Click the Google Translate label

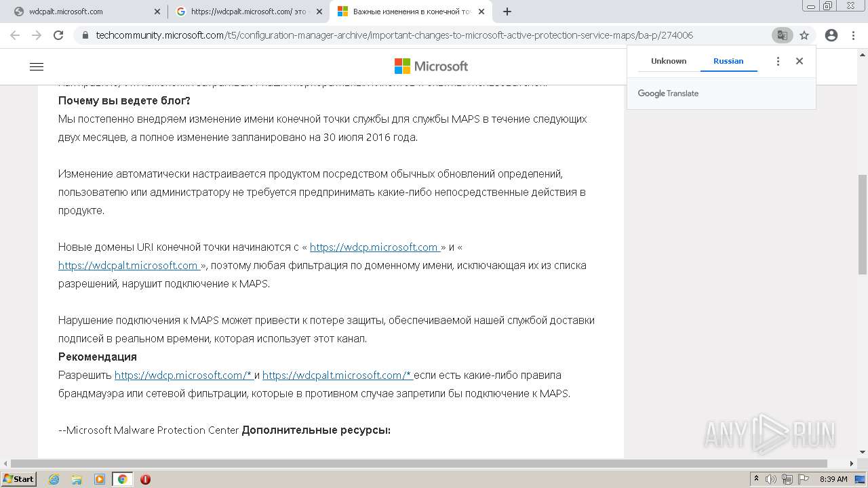(x=668, y=94)
